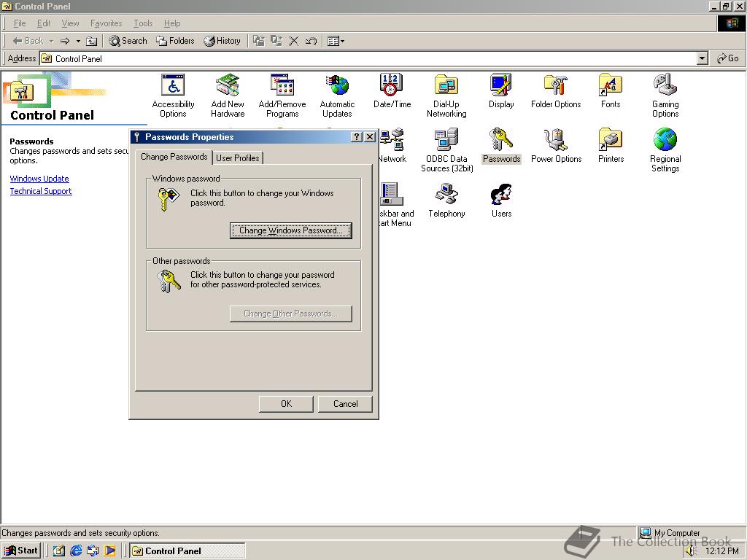The width and height of the screenshot is (747, 560).
Task: Click the Copy To toolbar icon
Action: (276, 41)
